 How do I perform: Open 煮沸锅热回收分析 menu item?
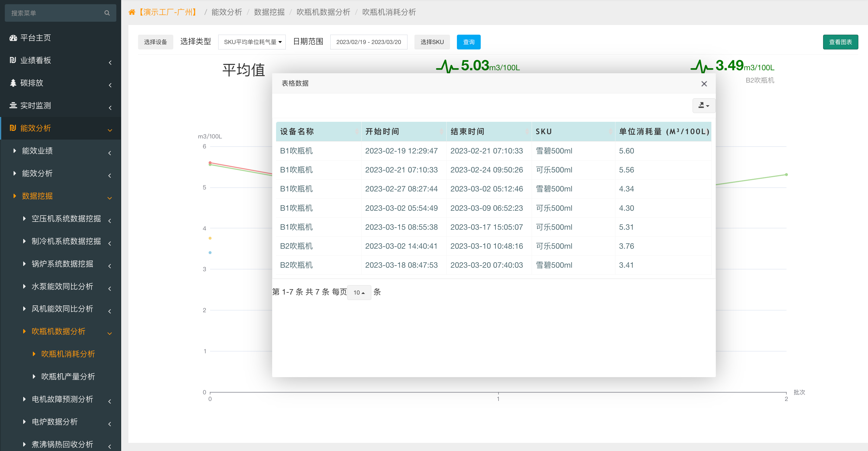(62, 444)
